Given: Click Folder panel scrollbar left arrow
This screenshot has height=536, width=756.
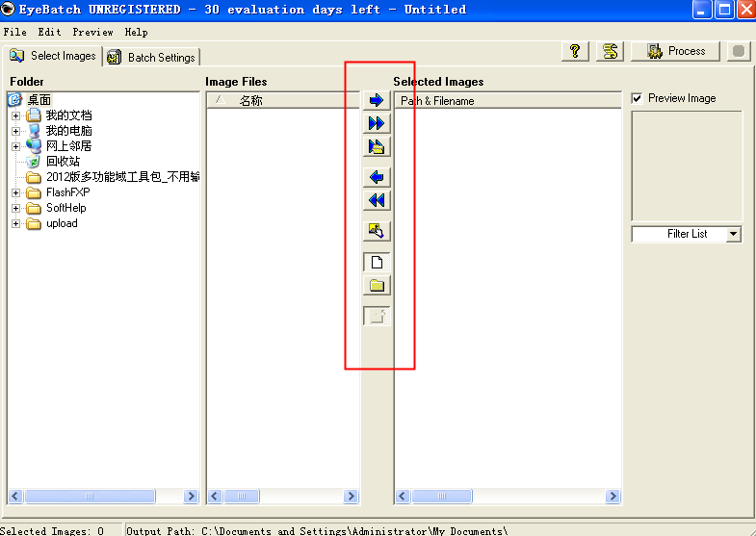Looking at the screenshot, I should (x=15, y=496).
